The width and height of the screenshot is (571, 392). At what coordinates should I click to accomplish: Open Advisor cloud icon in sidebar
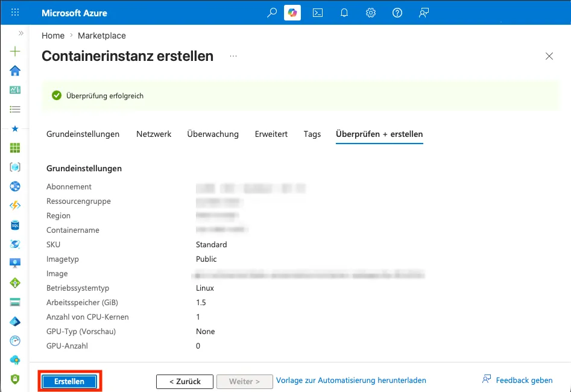[15, 360]
